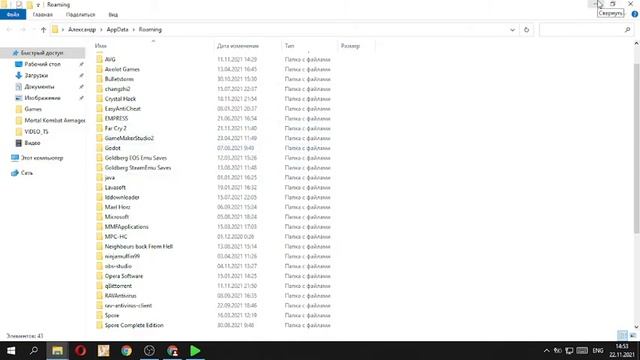The height and width of the screenshot is (360, 640).
Task: Open the Главная ribbon tab
Action: click(42, 14)
